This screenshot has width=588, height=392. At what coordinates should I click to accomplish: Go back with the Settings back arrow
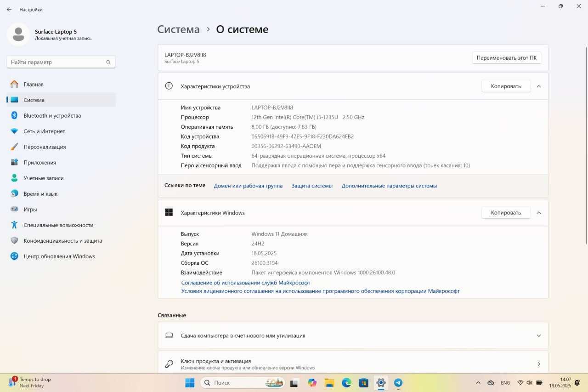[x=9, y=9]
